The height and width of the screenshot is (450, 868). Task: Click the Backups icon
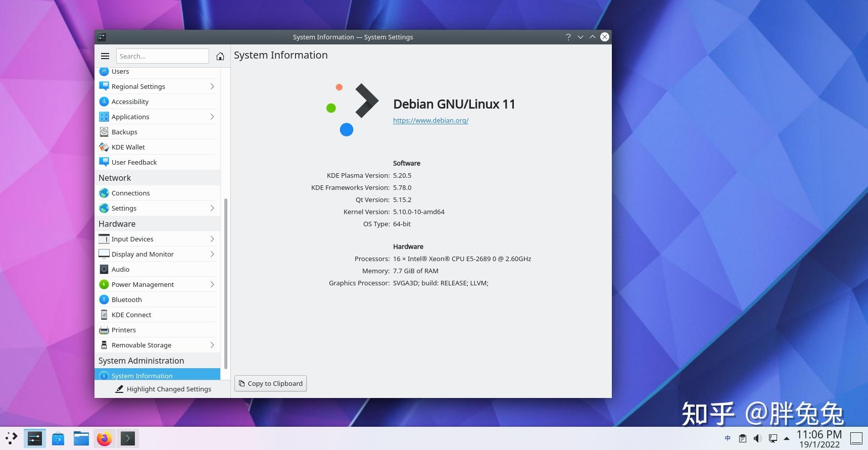pyautogui.click(x=104, y=132)
